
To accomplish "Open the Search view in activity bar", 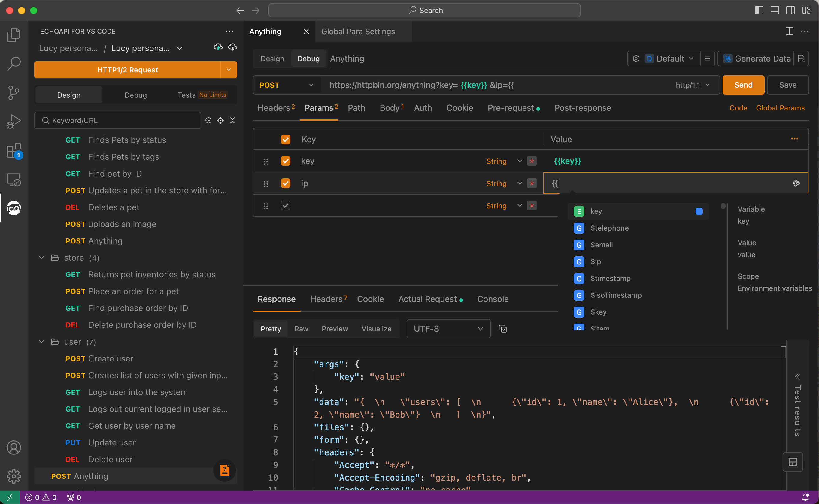I will [14, 63].
